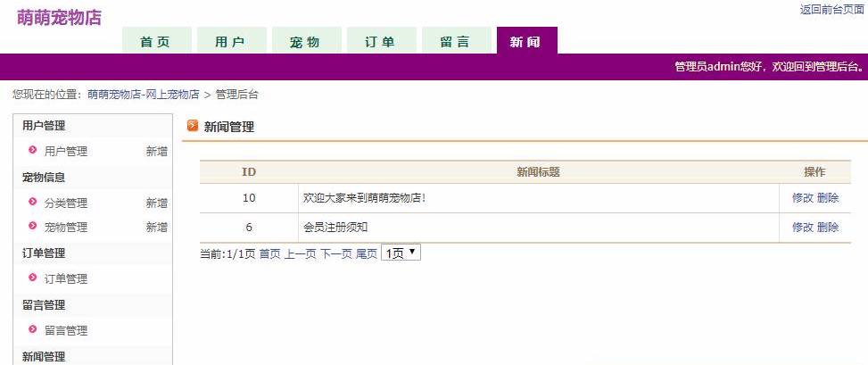Switch to the 首页 tab
Viewport: 868px width, 365px height.
157,40
